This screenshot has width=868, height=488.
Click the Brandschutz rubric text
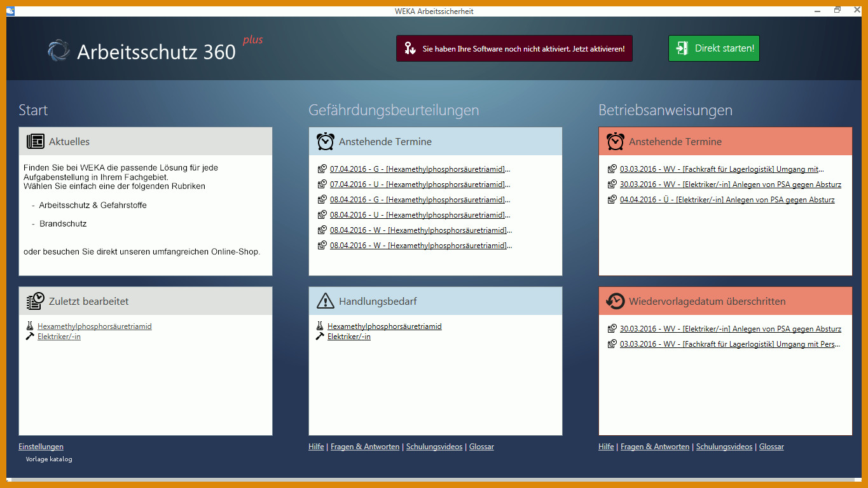[63, 224]
